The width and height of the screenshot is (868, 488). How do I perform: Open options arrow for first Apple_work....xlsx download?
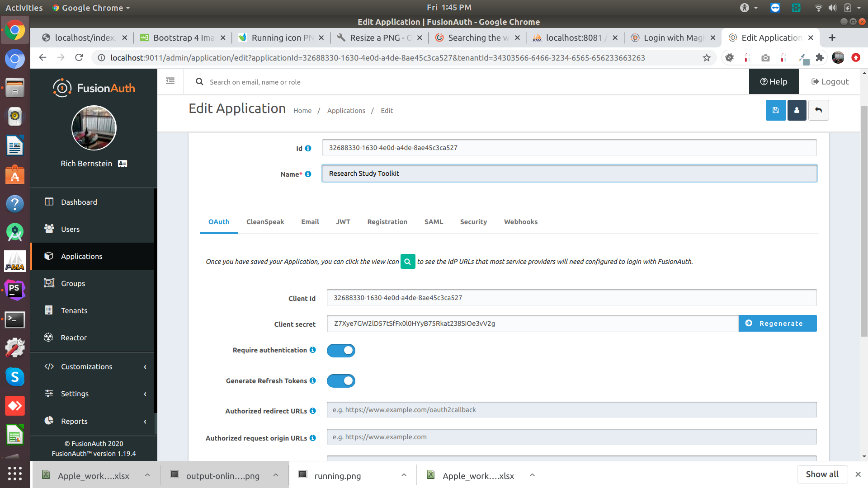click(x=147, y=475)
